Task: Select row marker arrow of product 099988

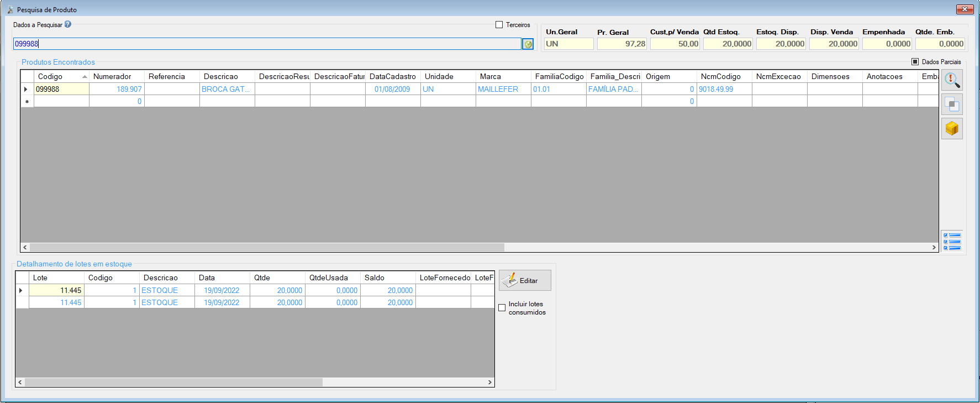Action: tap(27, 89)
